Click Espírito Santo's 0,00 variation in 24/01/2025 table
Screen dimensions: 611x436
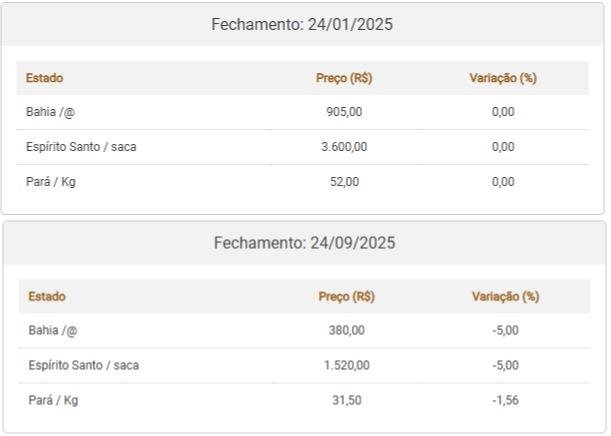(503, 147)
